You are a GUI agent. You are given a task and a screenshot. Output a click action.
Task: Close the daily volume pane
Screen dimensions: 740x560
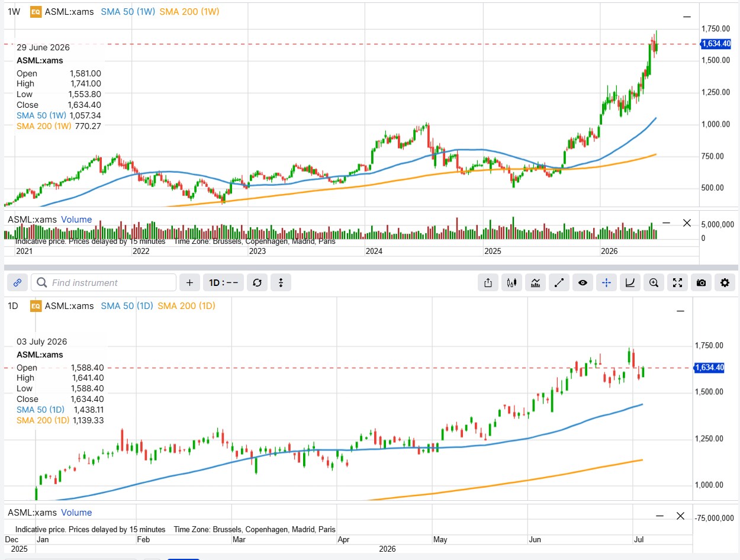[x=681, y=516]
